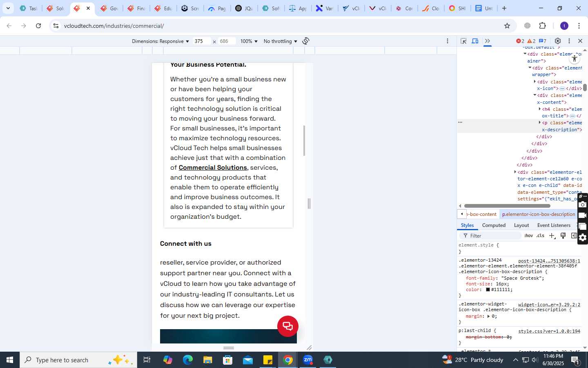Toggle the rendering emulations paintbrush icon
The height and width of the screenshot is (368, 588).
click(563, 236)
